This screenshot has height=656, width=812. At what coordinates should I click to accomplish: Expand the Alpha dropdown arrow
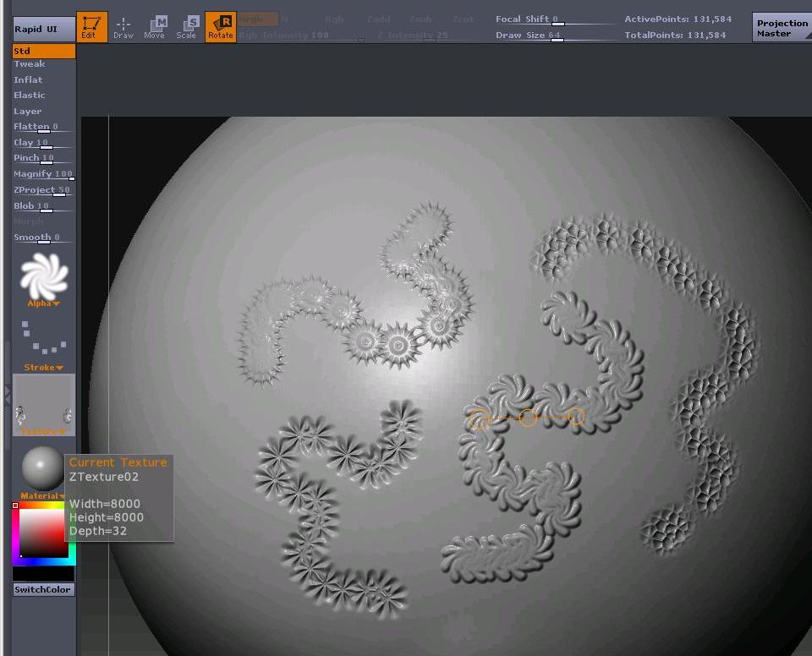pyautogui.click(x=56, y=304)
